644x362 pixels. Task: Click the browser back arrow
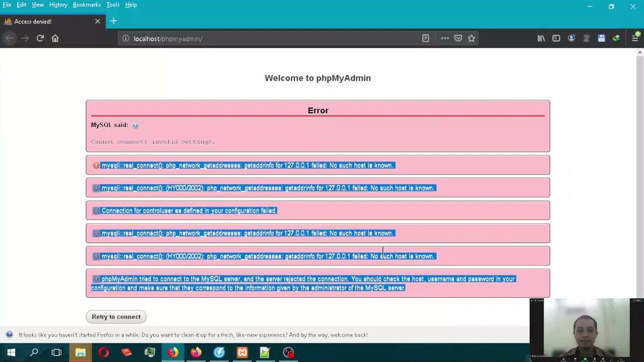pyautogui.click(x=10, y=38)
